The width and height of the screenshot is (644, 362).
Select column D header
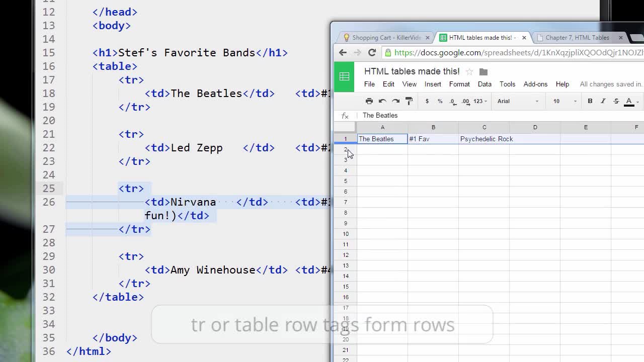535,127
